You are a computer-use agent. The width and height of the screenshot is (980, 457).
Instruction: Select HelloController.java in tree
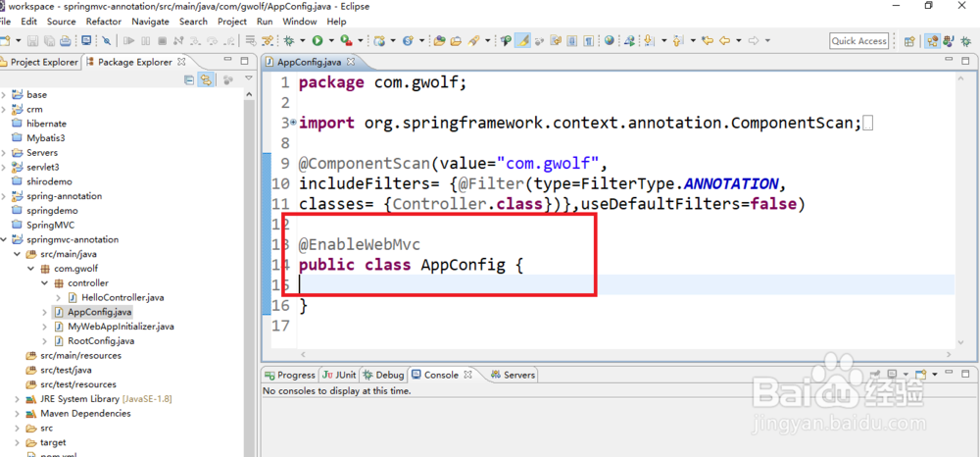122,297
